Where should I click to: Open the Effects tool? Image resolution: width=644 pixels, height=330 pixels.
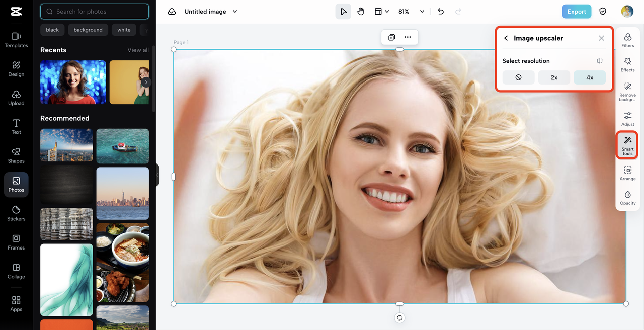(627, 65)
